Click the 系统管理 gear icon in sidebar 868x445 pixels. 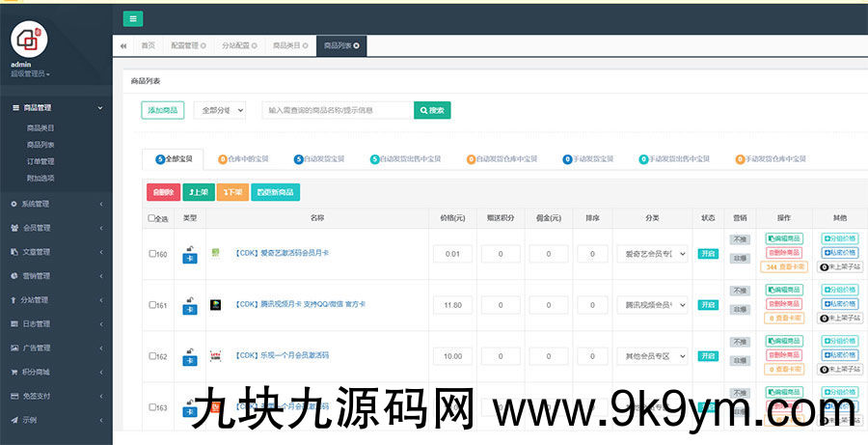click(x=14, y=204)
